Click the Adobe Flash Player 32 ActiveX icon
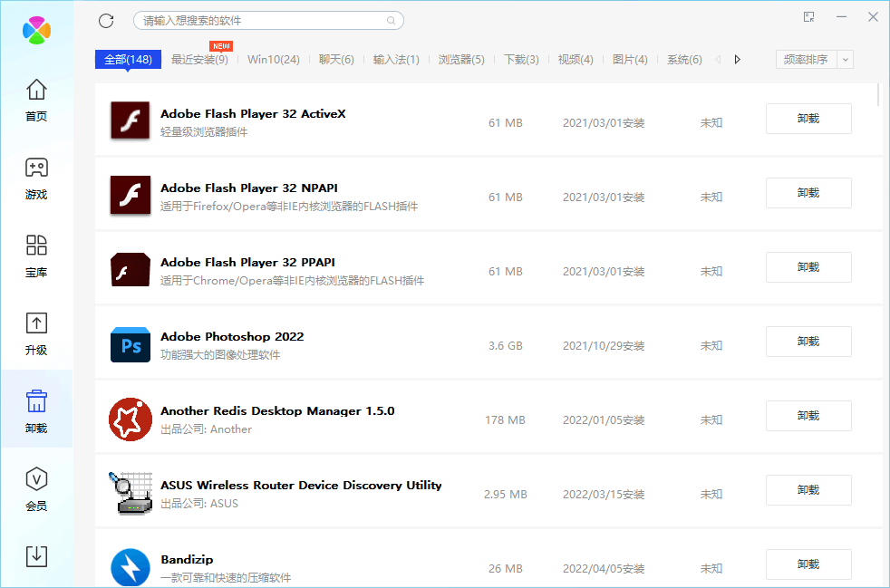 pyautogui.click(x=130, y=120)
